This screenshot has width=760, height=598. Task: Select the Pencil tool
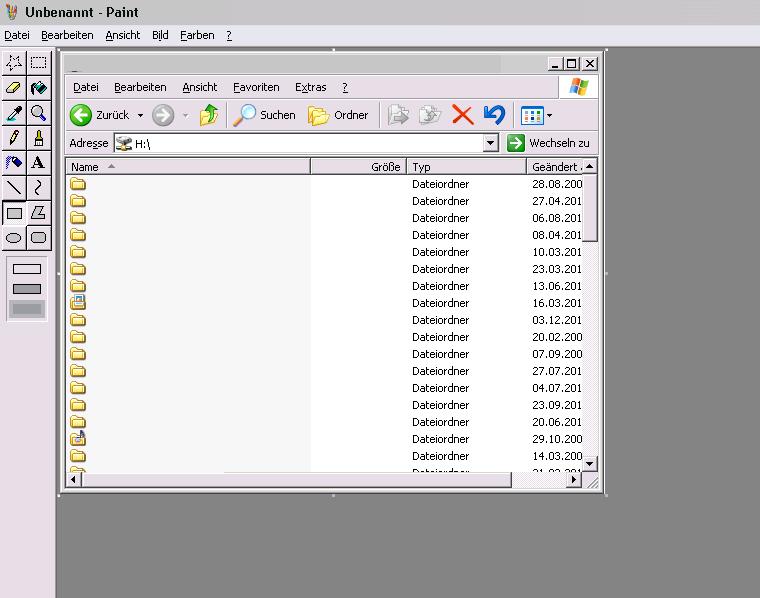(x=14, y=137)
